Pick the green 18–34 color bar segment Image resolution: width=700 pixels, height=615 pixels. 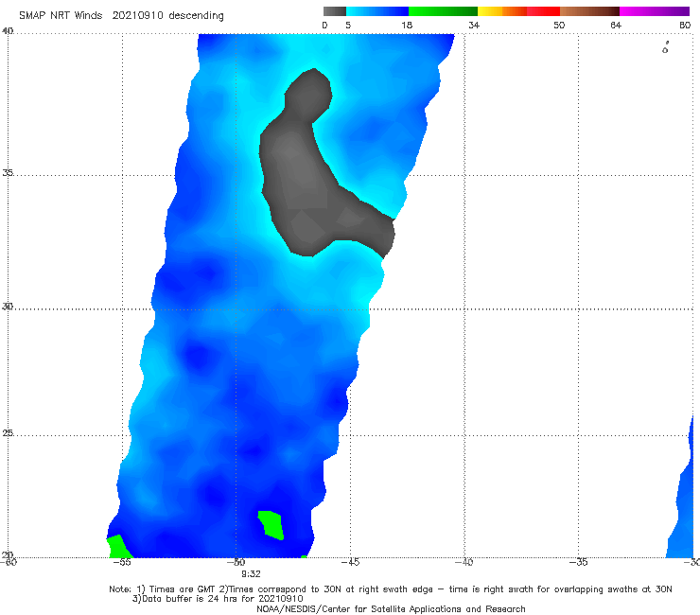443,11
